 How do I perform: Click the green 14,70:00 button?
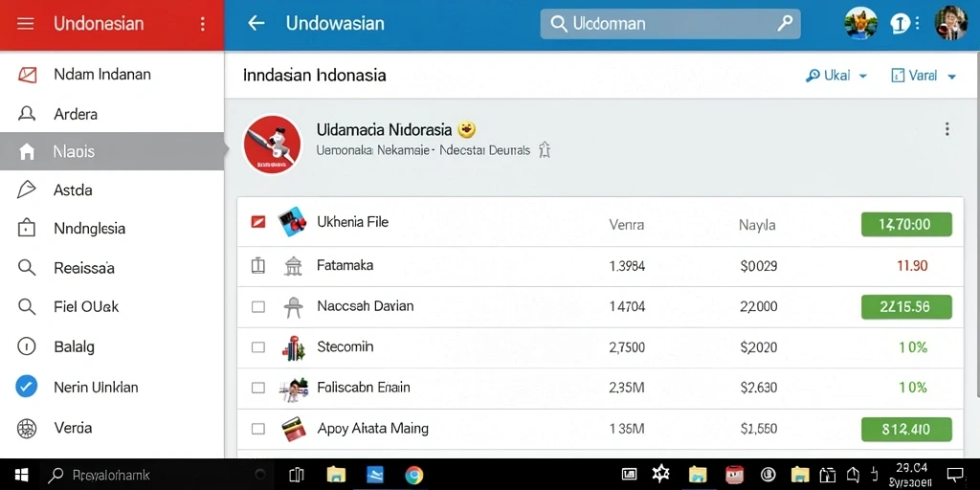(x=906, y=224)
